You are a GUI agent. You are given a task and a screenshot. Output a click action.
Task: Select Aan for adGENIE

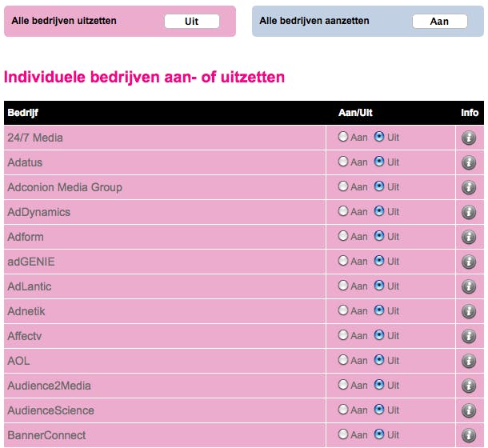[342, 261]
